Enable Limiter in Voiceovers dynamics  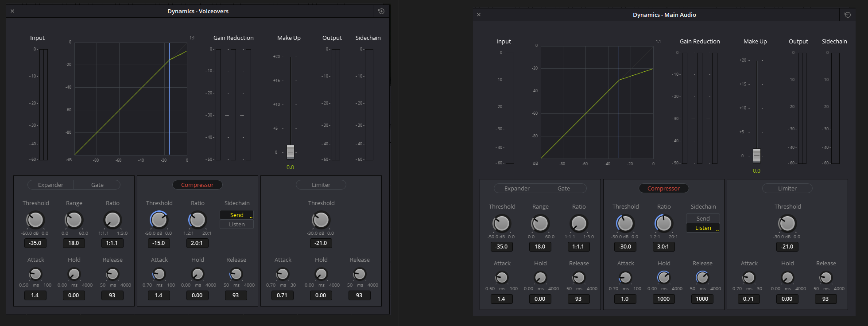pyautogui.click(x=321, y=185)
